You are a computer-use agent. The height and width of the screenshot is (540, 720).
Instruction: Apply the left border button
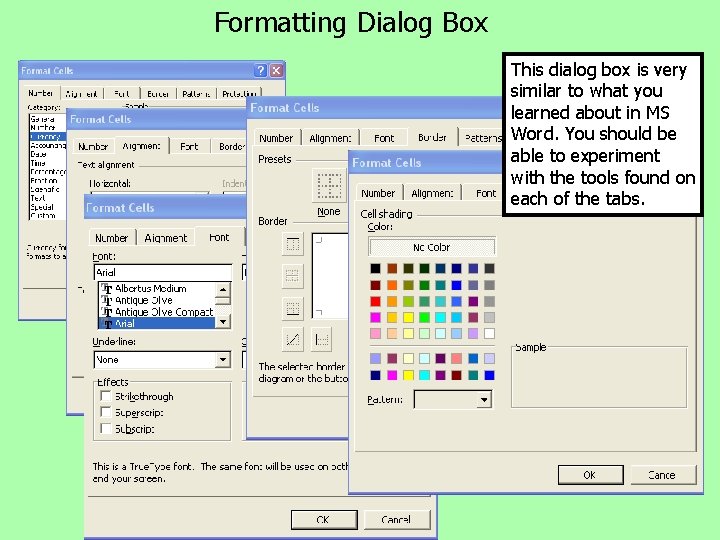click(321, 339)
